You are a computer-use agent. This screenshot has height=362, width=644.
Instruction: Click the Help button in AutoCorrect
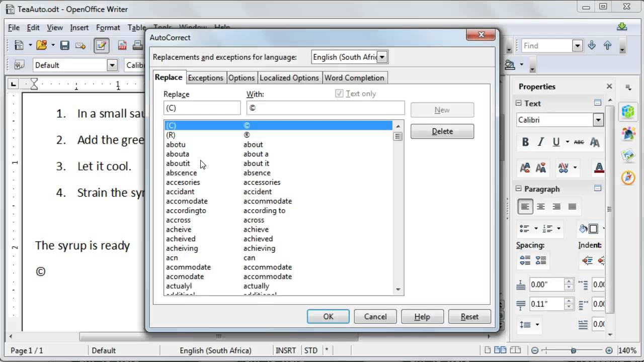click(x=422, y=316)
